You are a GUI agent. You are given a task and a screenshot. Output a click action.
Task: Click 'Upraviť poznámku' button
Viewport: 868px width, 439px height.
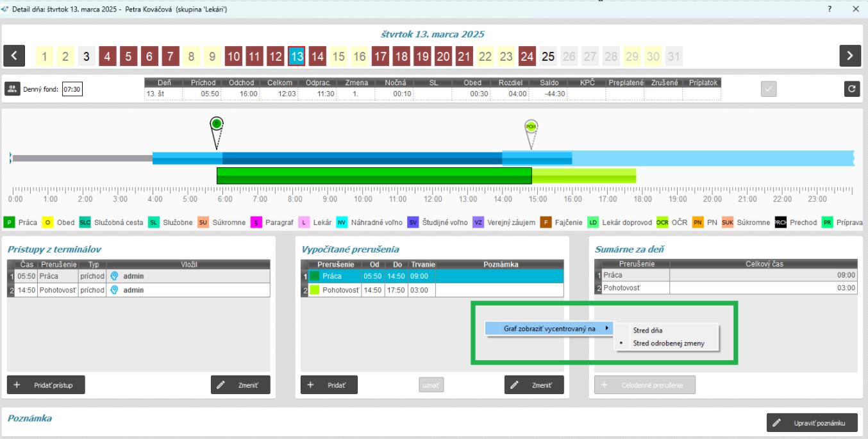812,423
